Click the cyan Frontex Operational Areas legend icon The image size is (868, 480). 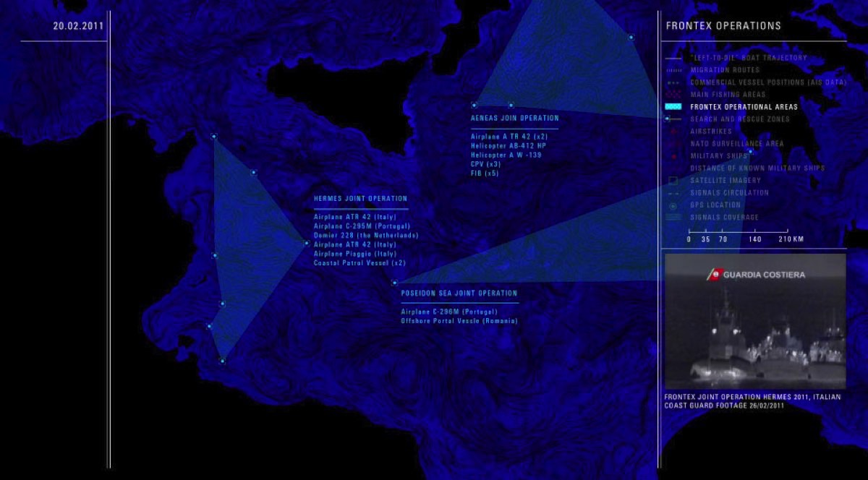[x=673, y=107]
